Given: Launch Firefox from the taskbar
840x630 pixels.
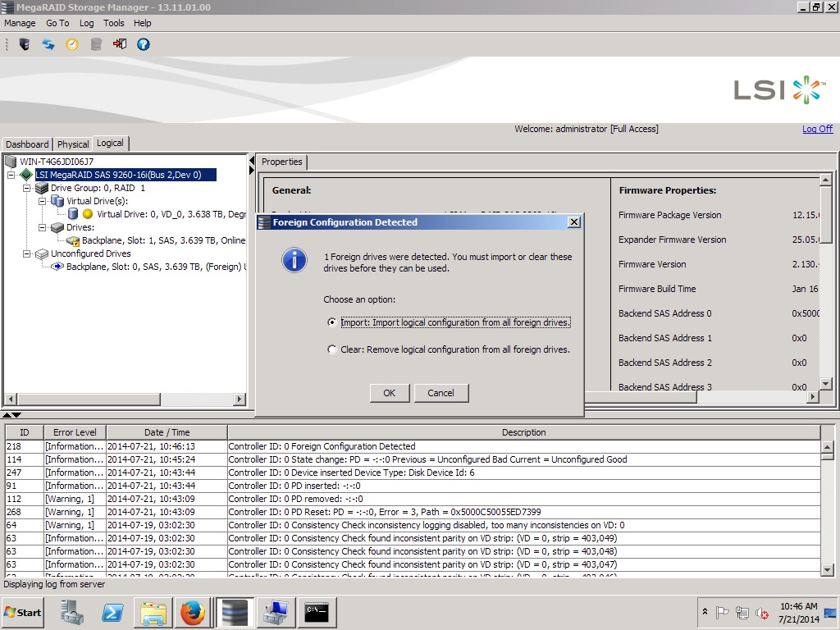Looking at the screenshot, I should [x=192, y=613].
